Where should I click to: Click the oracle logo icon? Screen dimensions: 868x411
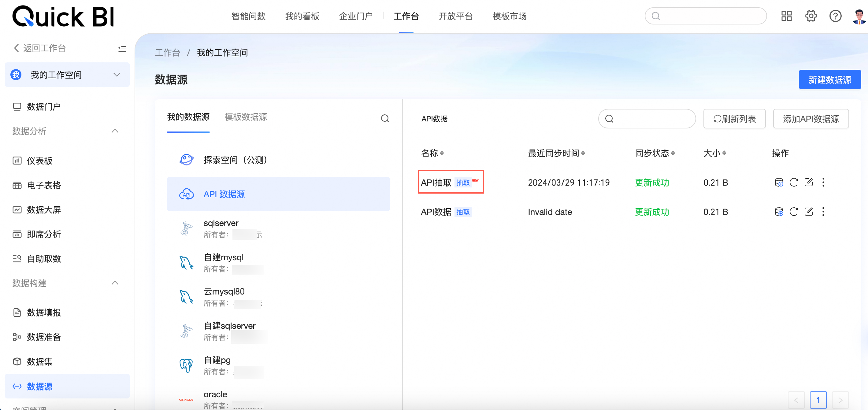[186, 400]
